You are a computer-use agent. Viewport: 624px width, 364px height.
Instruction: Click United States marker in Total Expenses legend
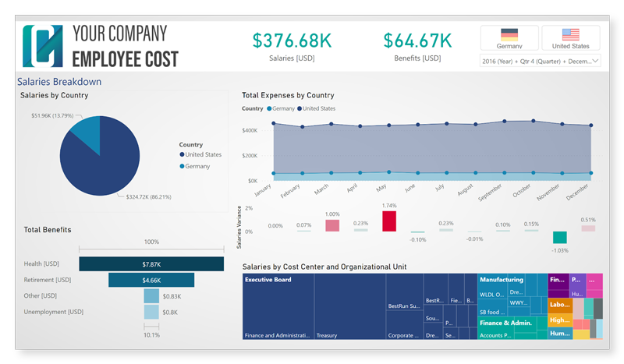[x=300, y=109]
